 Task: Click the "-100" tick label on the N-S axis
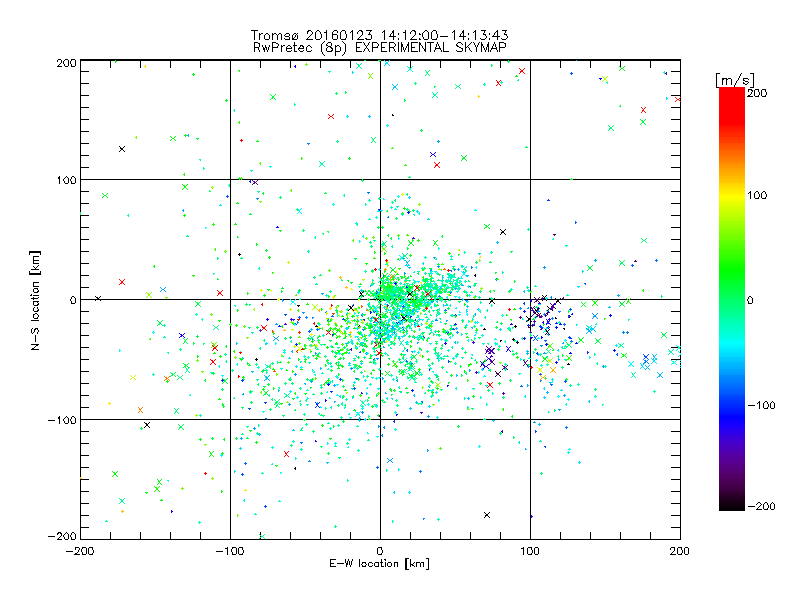coord(62,420)
